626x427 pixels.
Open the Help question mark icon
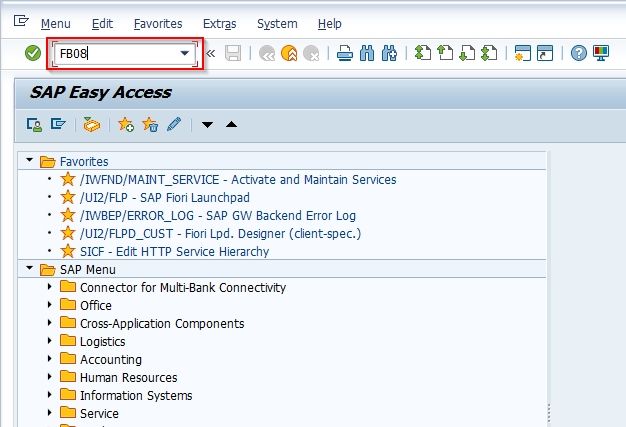pyautogui.click(x=578, y=53)
